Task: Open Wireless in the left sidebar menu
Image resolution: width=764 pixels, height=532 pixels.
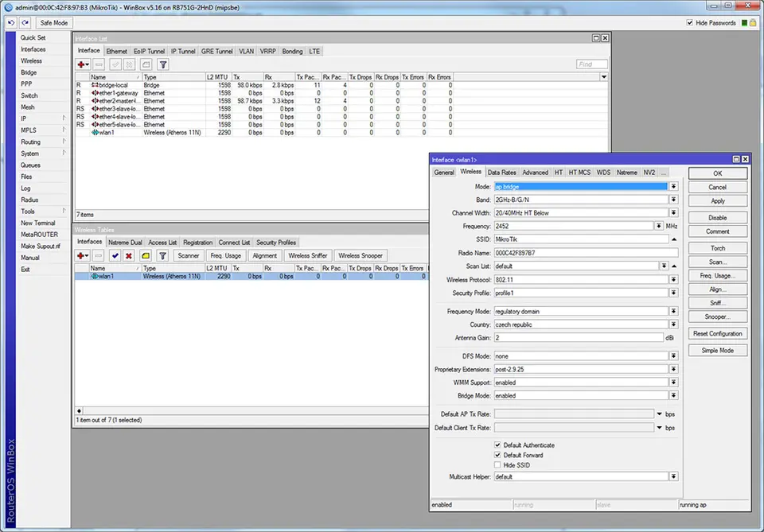Action: point(32,60)
